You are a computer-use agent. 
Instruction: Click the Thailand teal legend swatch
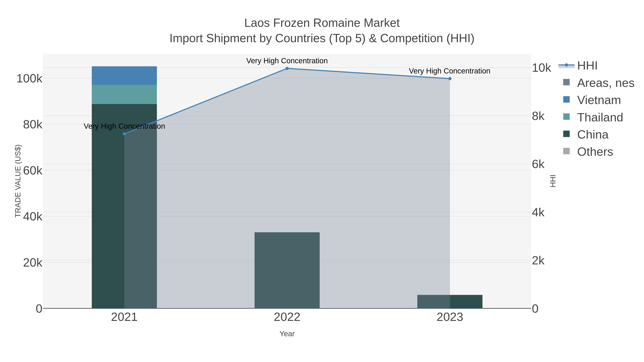coord(566,117)
